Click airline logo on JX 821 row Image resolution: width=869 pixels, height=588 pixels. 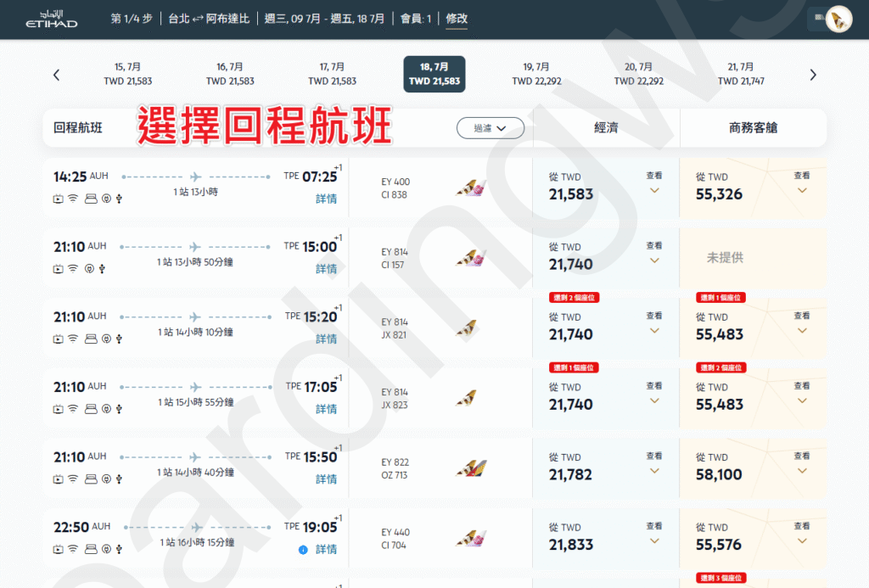coord(467,328)
